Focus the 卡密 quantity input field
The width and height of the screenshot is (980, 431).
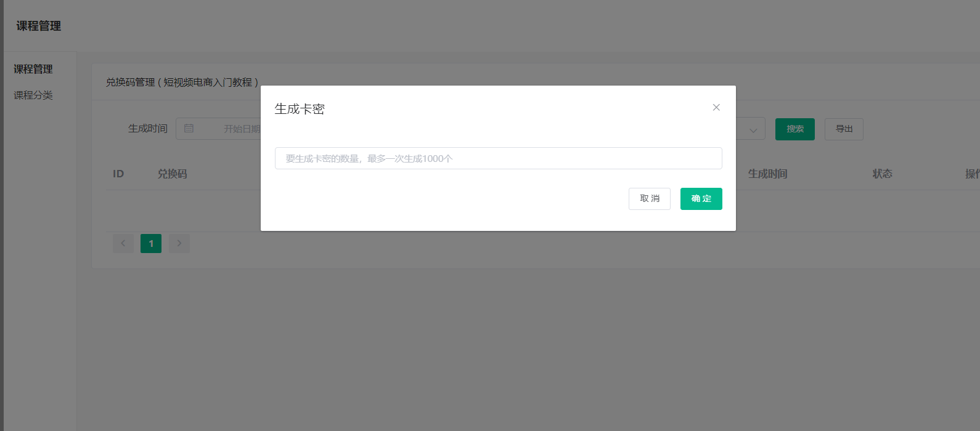coord(498,158)
